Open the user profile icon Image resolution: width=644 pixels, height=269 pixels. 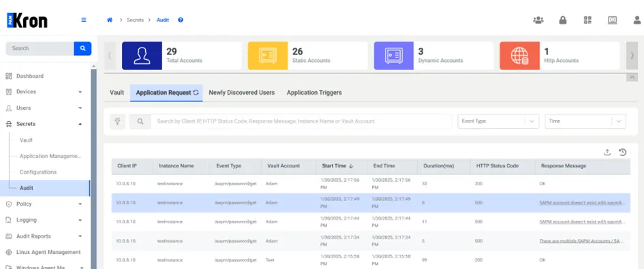click(637, 20)
